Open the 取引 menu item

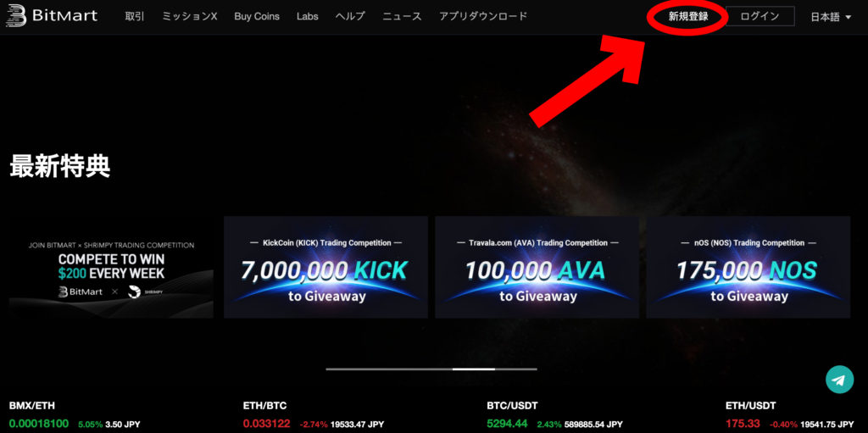pos(135,16)
